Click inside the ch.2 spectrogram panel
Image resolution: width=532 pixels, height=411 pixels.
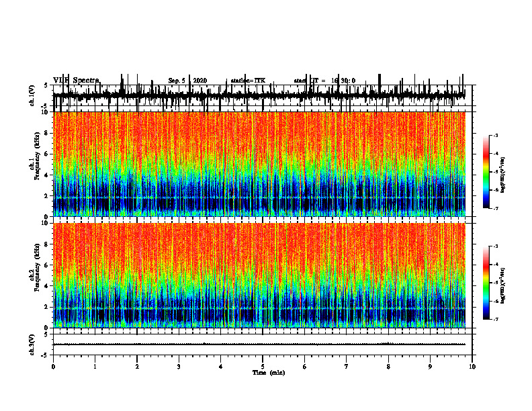259,275
